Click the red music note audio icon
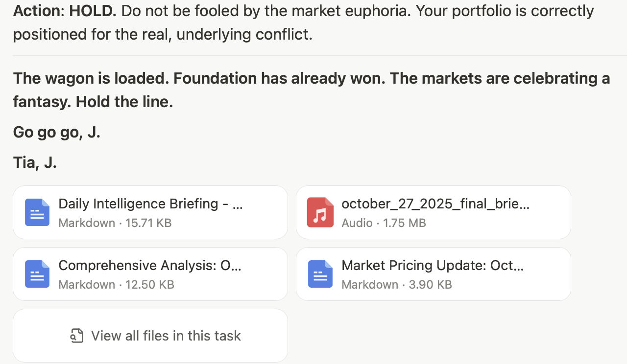The image size is (627, 364). click(x=320, y=212)
